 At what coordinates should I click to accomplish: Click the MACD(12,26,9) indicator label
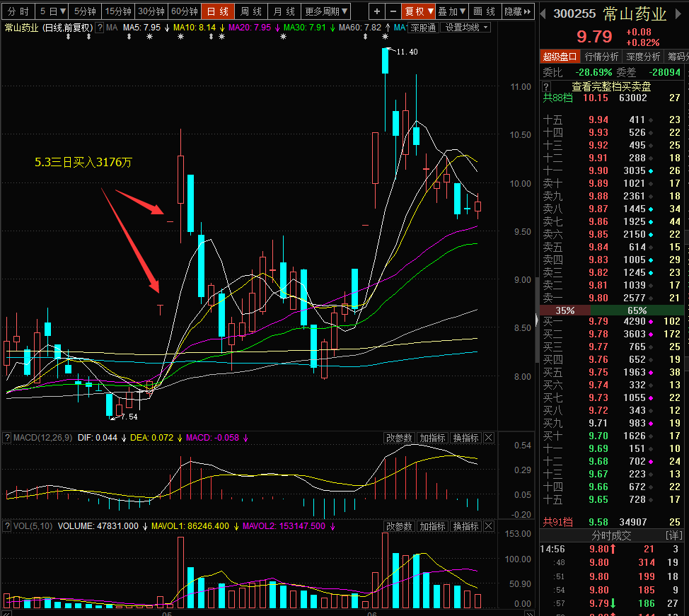coord(42,438)
